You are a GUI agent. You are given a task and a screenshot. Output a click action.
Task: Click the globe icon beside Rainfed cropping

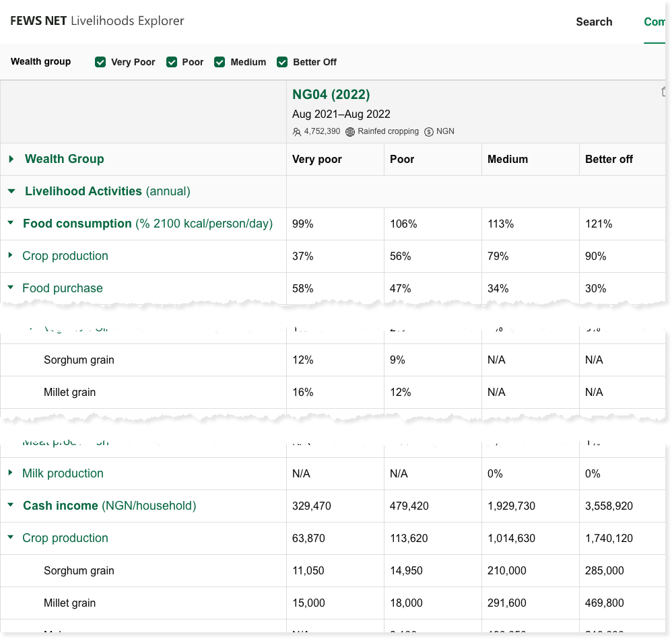coord(350,131)
